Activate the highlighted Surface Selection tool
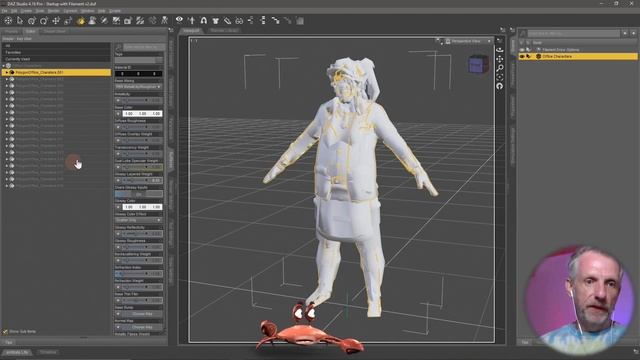This screenshot has width=640, height=360. (80, 21)
